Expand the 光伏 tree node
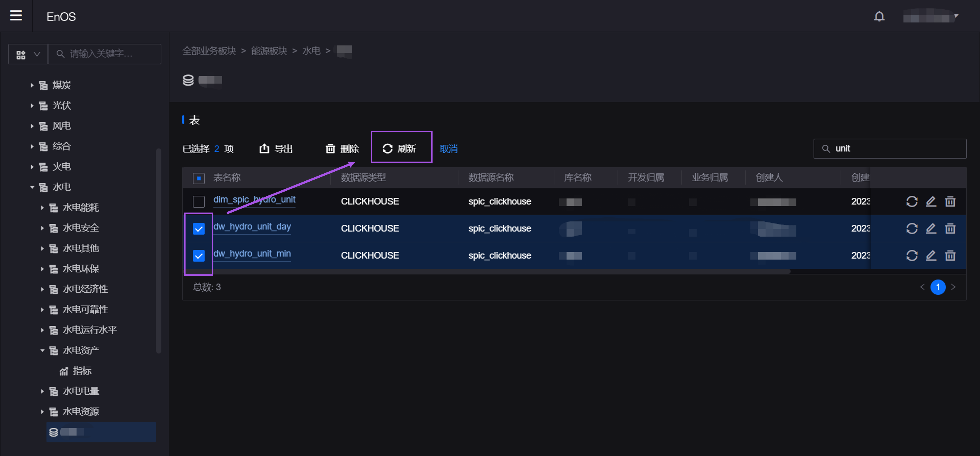This screenshot has height=456, width=980. (x=32, y=106)
